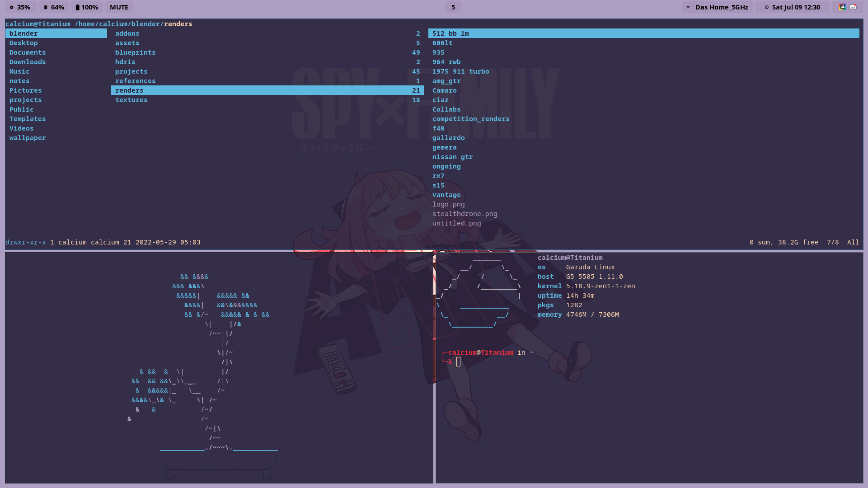This screenshot has width=868, height=488.
Task: Open the Das Home_5GHz wifi module
Action: [717, 7]
